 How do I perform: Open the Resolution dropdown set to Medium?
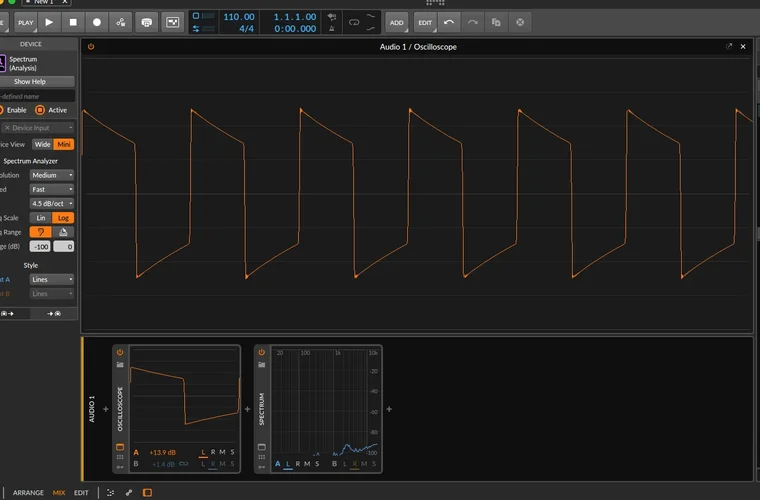52,175
